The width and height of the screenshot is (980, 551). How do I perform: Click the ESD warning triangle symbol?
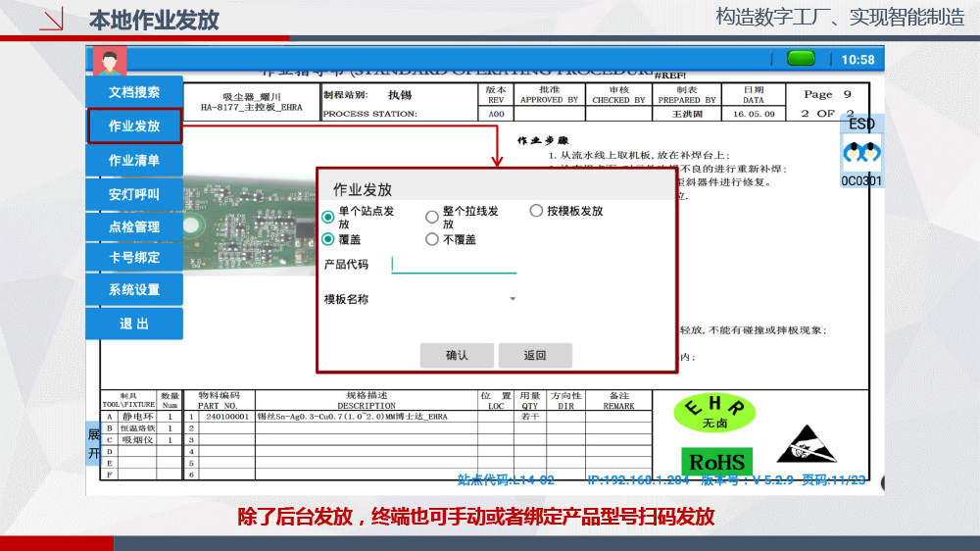pyautogui.click(x=807, y=443)
